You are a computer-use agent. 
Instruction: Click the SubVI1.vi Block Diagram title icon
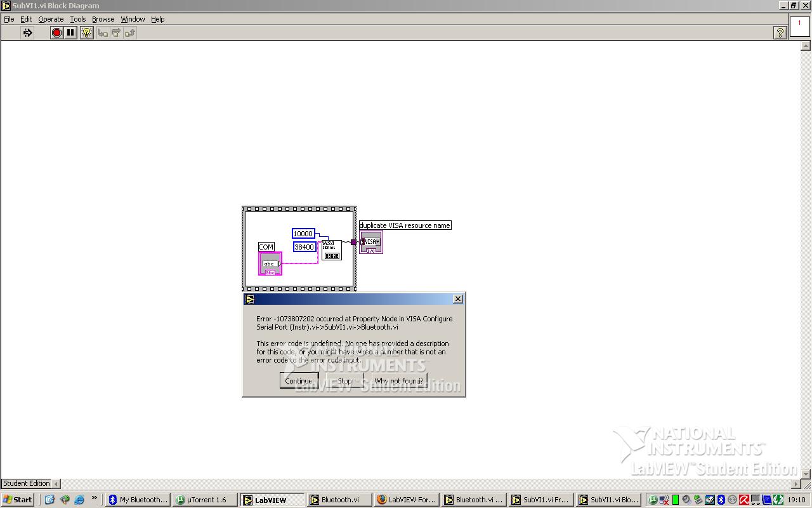6,5
